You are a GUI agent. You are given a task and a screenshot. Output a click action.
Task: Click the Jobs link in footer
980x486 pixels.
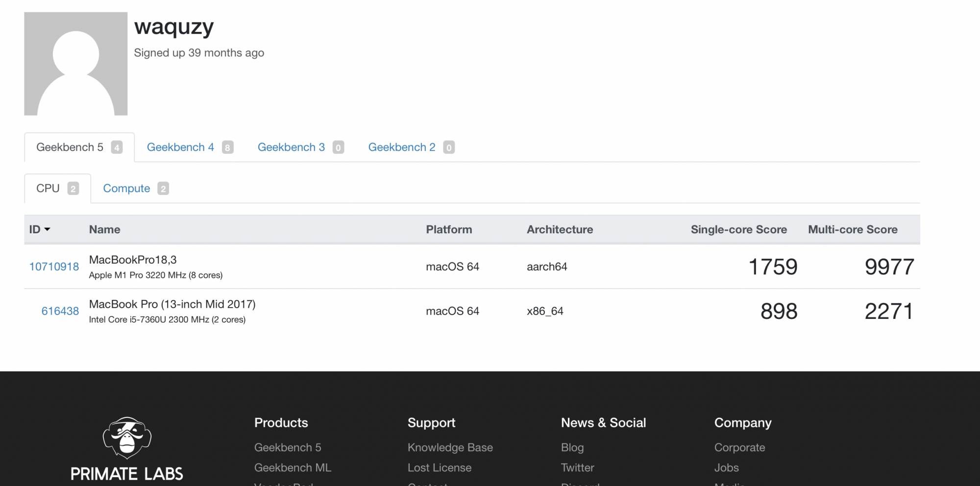coord(726,467)
